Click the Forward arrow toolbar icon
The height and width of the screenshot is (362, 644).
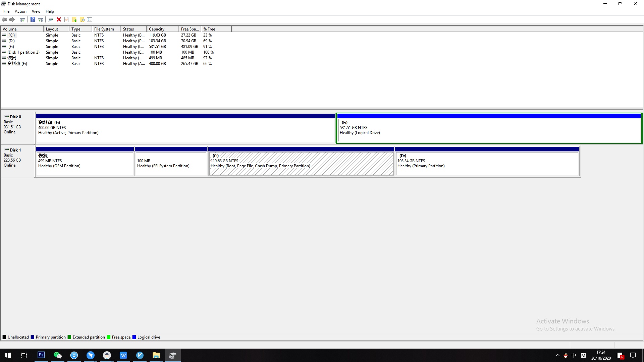pyautogui.click(x=12, y=19)
